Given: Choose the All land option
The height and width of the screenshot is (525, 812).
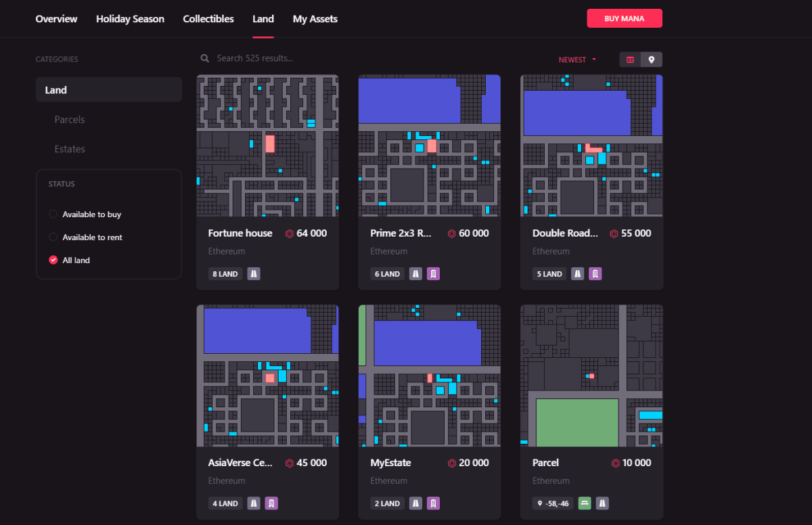Looking at the screenshot, I should (53, 260).
